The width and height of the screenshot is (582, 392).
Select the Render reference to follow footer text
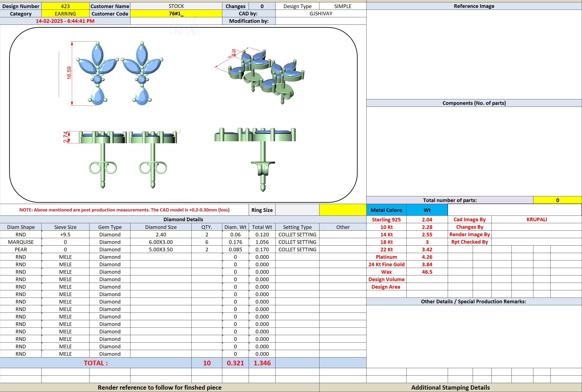(159, 388)
